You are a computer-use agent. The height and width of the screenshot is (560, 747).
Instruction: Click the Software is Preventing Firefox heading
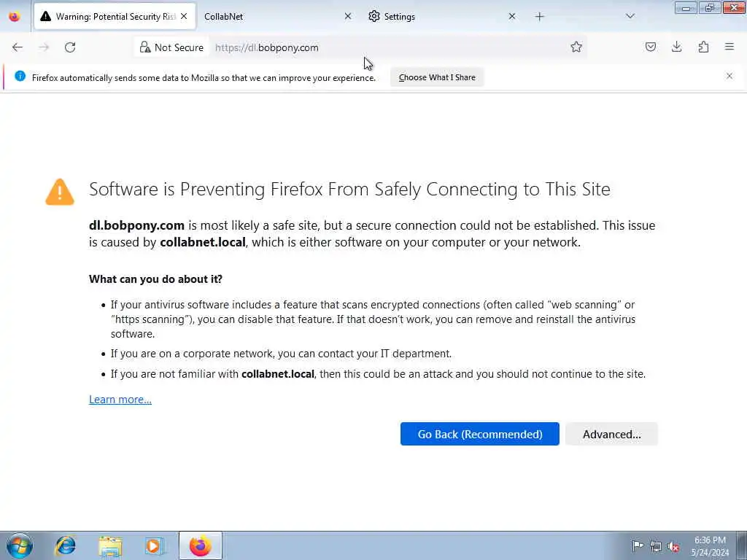[x=349, y=189]
